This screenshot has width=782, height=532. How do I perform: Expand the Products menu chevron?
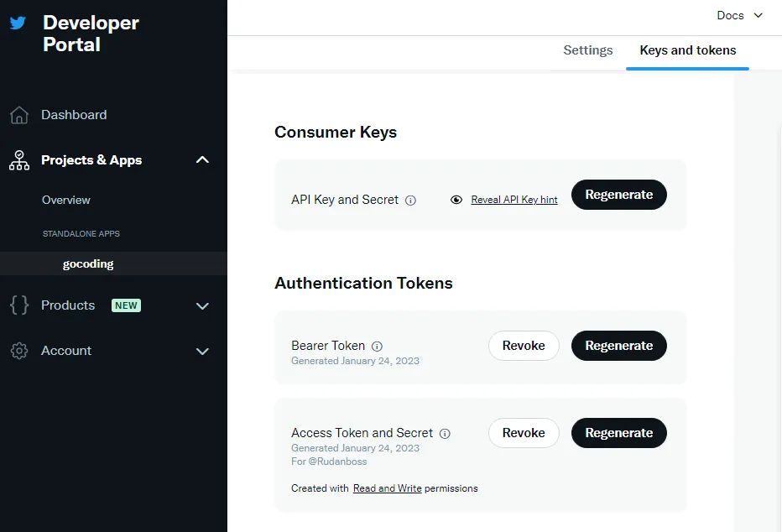click(x=202, y=306)
